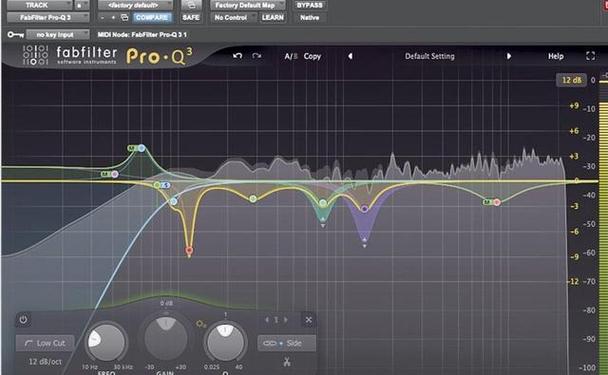Toggle the COMPARE button
The width and height of the screenshot is (608, 375).
click(x=152, y=17)
